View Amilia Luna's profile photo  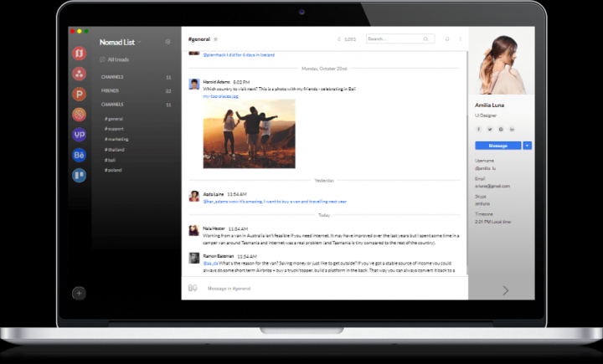click(502, 61)
